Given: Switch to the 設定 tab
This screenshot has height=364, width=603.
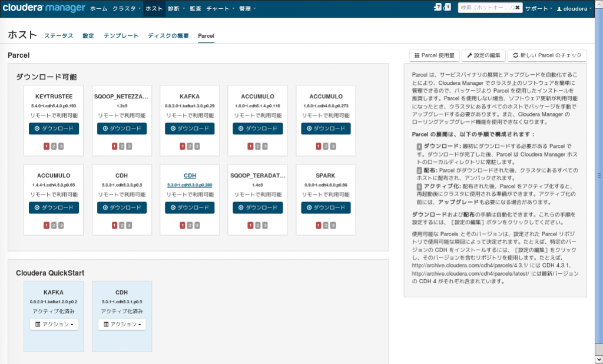Looking at the screenshot, I should coord(88,36).
